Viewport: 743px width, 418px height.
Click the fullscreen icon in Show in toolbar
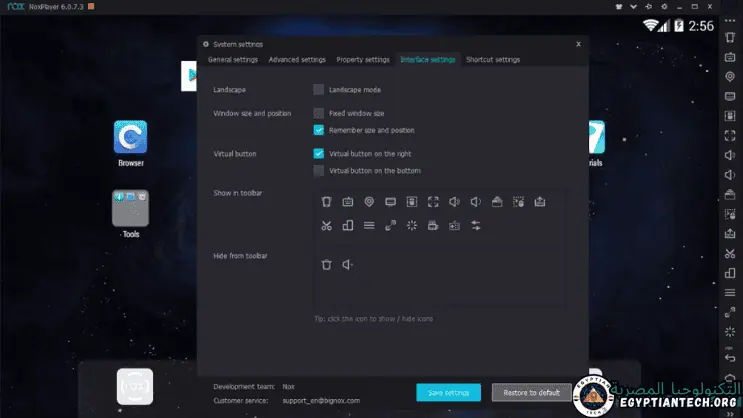coord(433,201)
